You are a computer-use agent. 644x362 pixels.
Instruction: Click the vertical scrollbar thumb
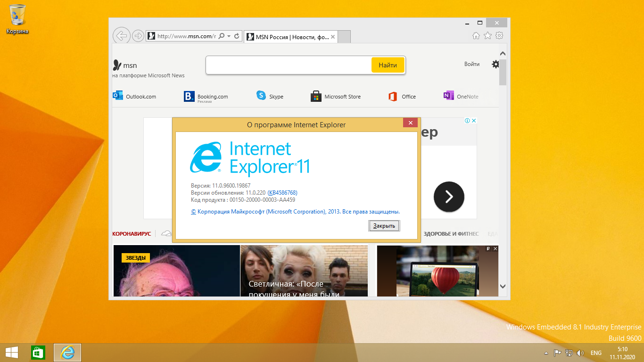tap(503, 72)
